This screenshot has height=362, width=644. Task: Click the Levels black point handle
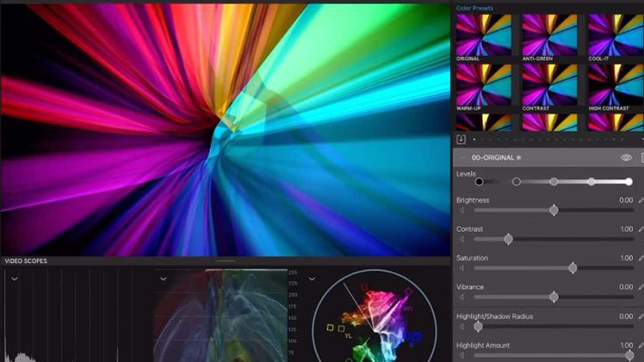[479, 181]
